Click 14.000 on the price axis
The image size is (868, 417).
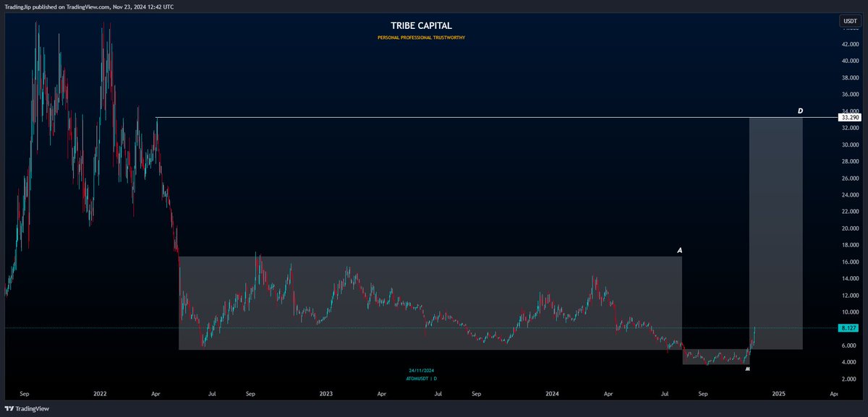[x=848, y=278]
